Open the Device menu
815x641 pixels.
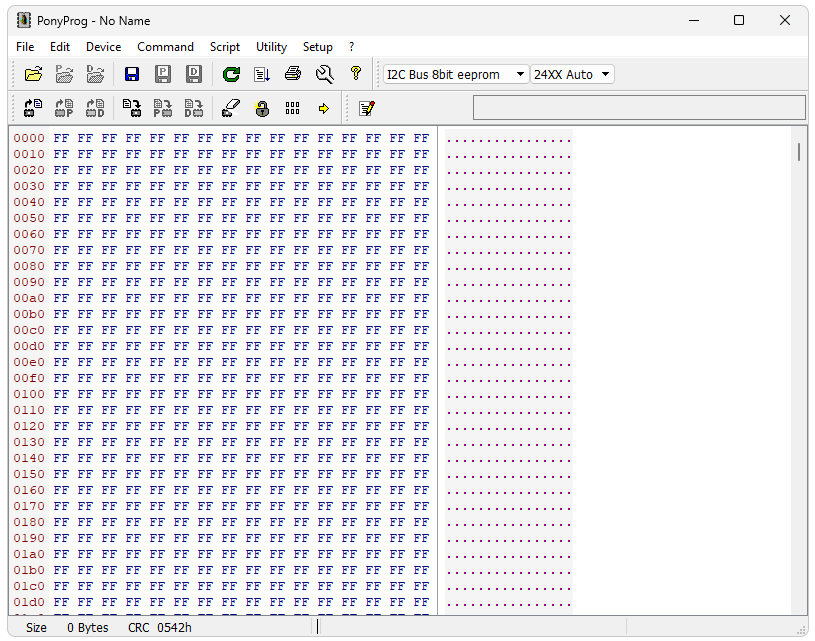[103, 47]
